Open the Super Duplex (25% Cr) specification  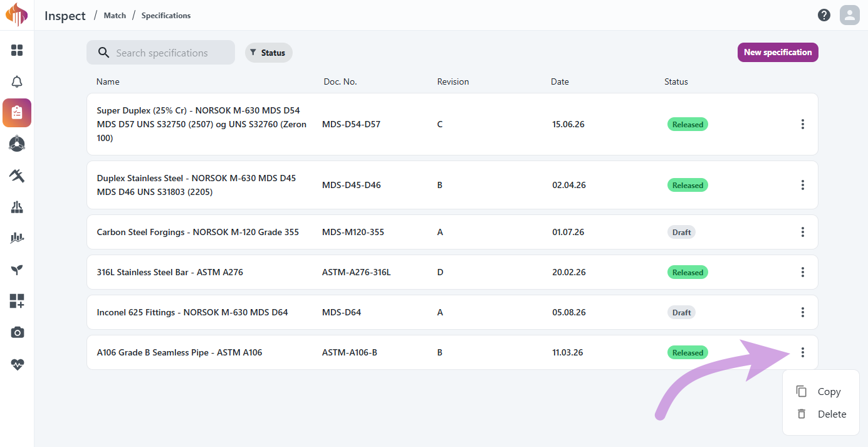452,124
